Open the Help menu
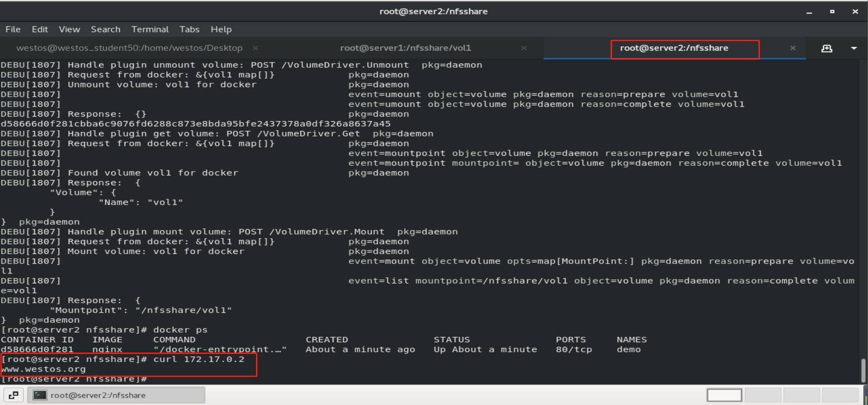 pyautogui.click(x=221, y=29)
